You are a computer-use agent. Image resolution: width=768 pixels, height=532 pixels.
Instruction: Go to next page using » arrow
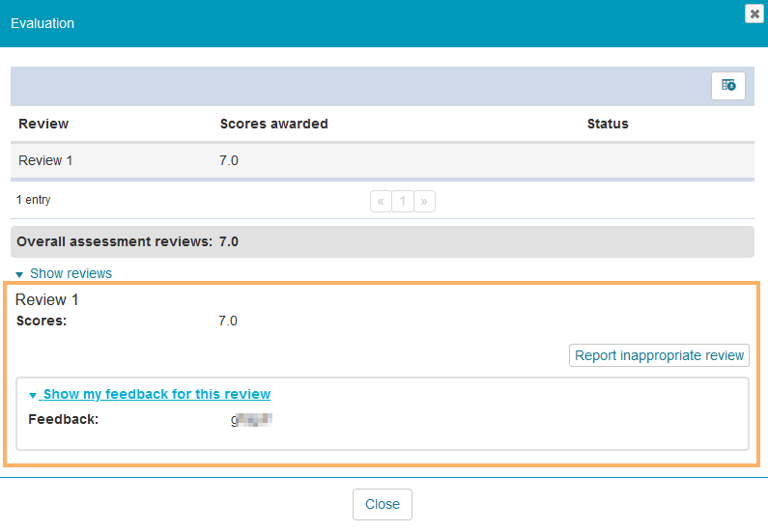425,201
